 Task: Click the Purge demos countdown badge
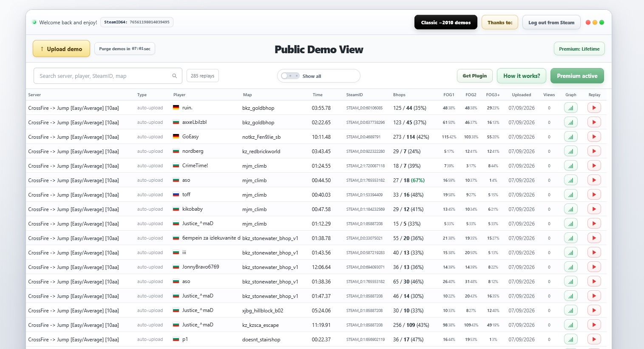tap(125, 49)
